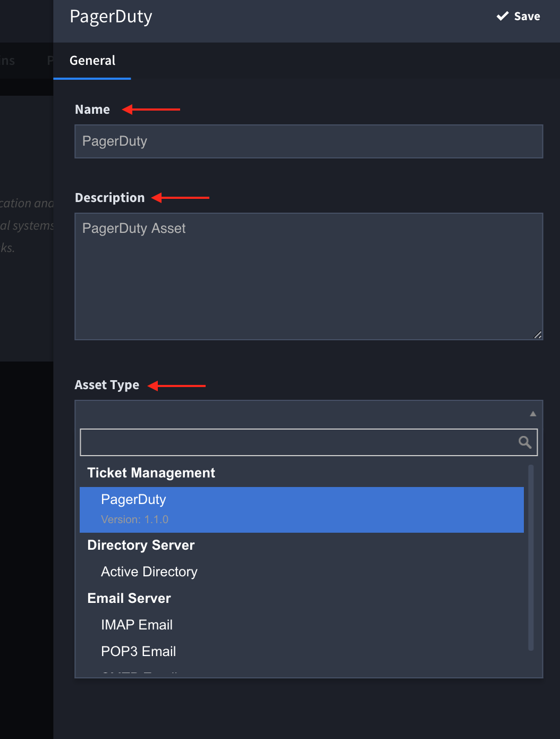Viewport: 560px width, 739px height.
Task: Click the asset type search box
Action: (x=298, y=442)
